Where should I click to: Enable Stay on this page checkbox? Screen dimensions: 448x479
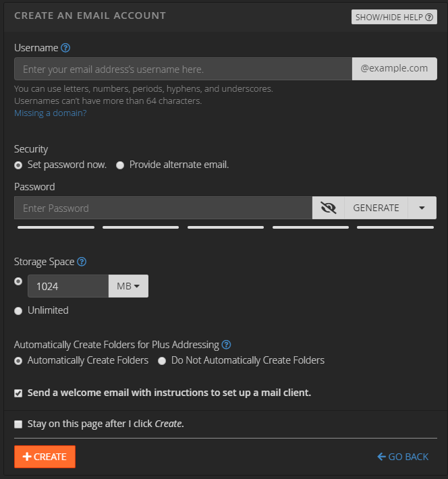(x=18, y=424)
